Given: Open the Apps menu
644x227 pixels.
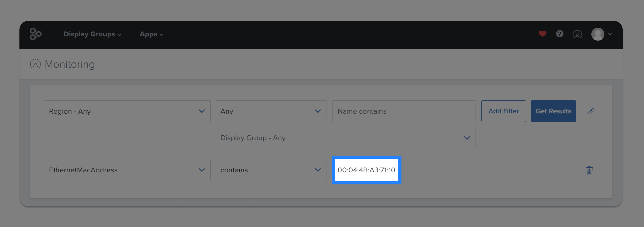Looking at the screenshot, I should click(151, 34).
